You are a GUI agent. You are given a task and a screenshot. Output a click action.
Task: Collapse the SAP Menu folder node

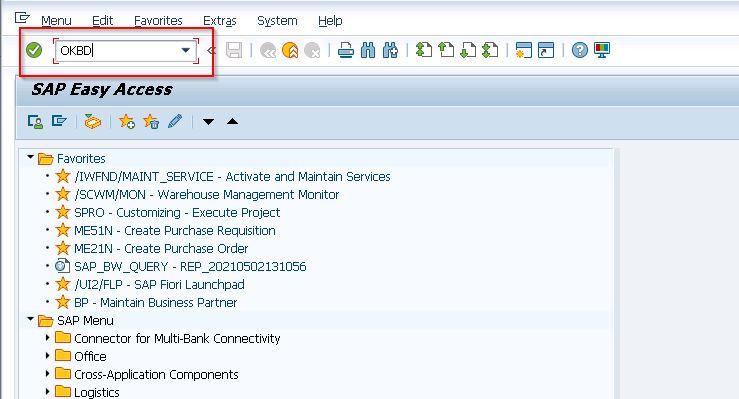pyautogui.click(x=31, y=319)
